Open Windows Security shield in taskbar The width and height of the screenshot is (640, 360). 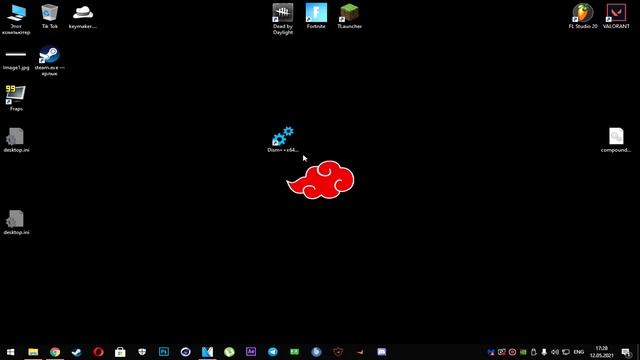pyautogui.click(x=142, y=352)
